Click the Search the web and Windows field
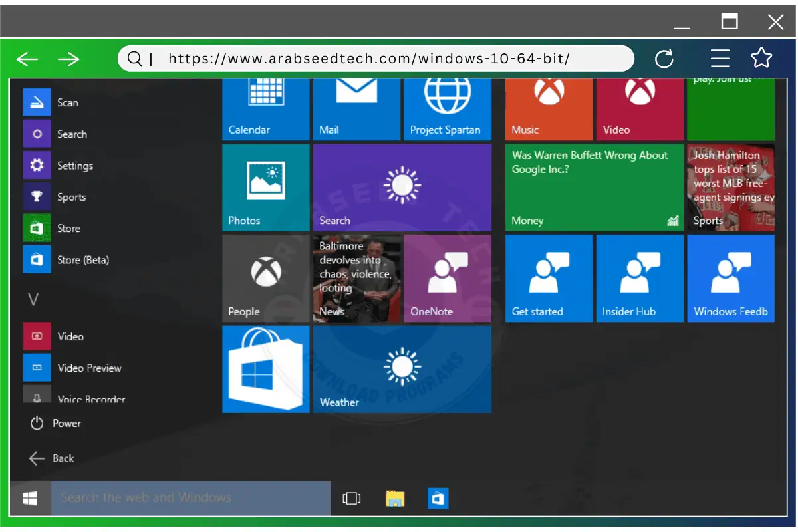This screenshot has width=798, height=532. tap(190, 497)
